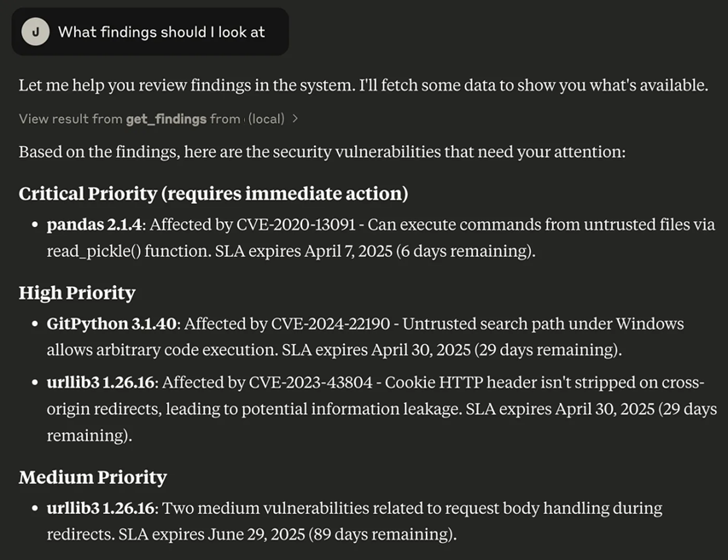Click the Medium Priority heading
This screenshot has width=728, height=560.
[x=92, y=477]
